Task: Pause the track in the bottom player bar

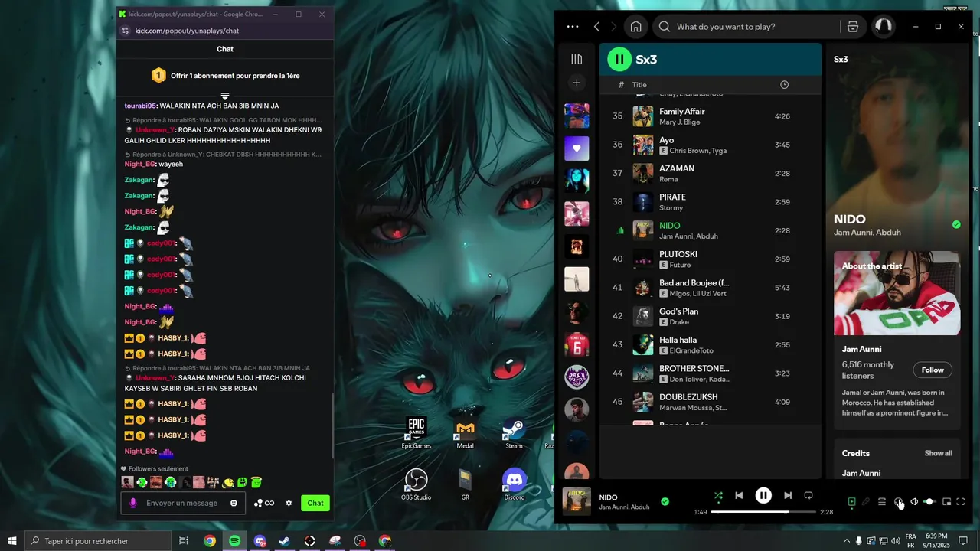Action: (x=763, y=495)
